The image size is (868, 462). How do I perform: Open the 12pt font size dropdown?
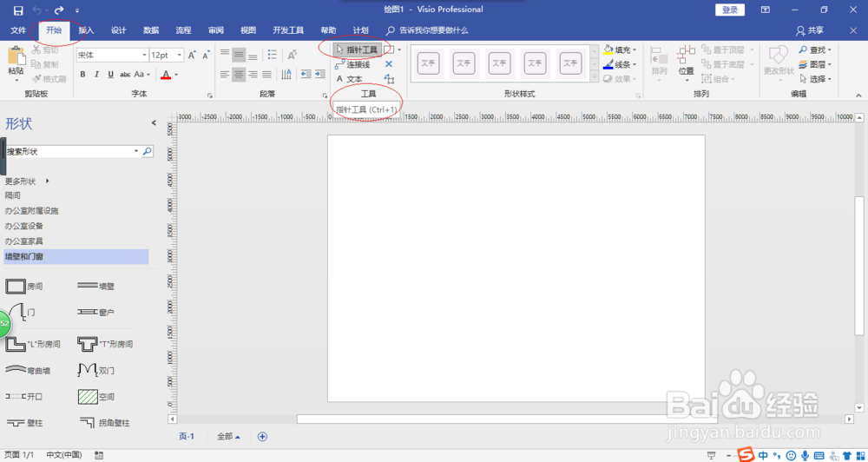pos(180,56)
